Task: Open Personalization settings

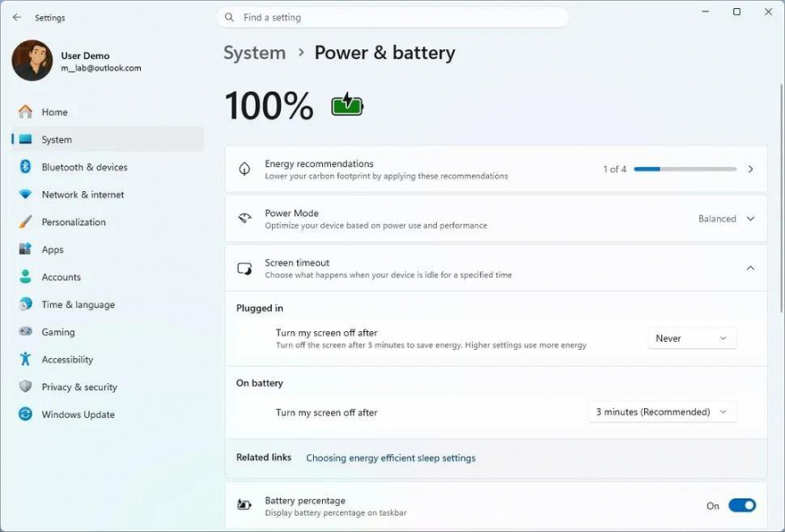Action: pyautogui.click(x=107, y=222)
